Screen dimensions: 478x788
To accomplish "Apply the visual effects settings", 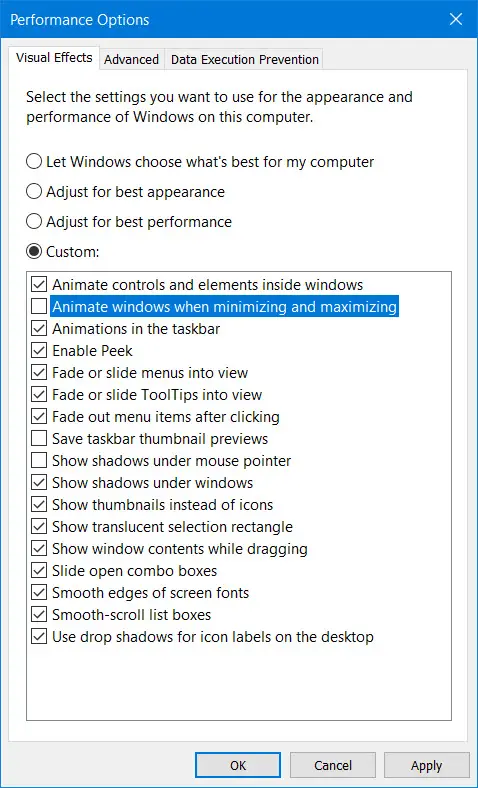I will point(426,765).
